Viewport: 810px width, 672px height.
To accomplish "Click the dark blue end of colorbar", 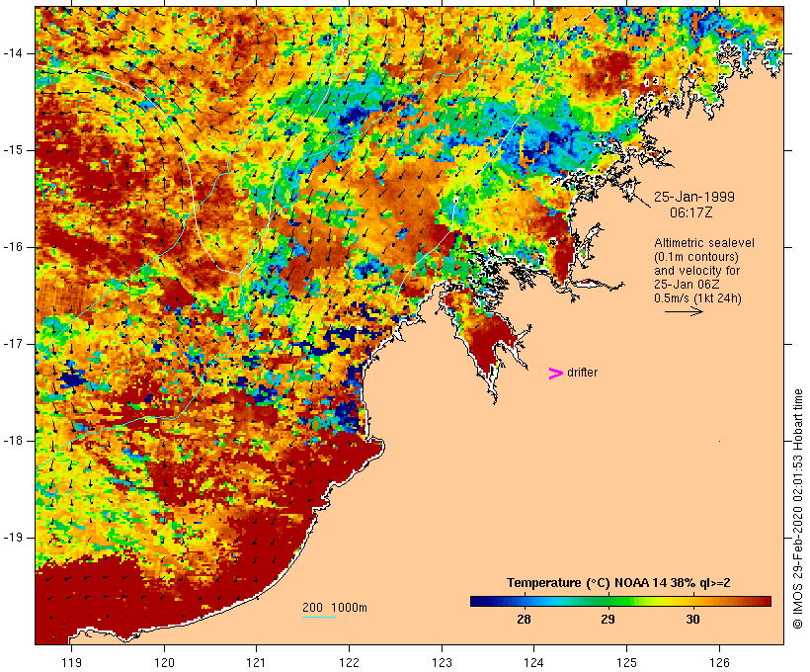I will point(476,601).
